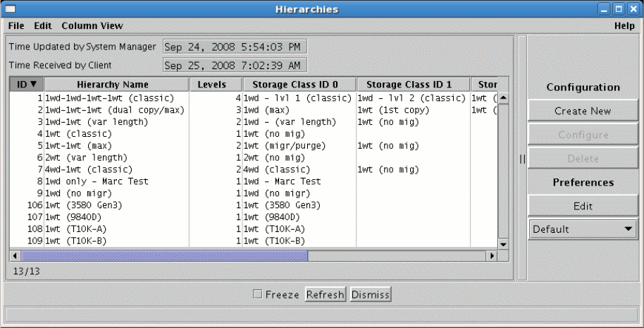Click the vertical scrollbar up arrow

point(503,98)
